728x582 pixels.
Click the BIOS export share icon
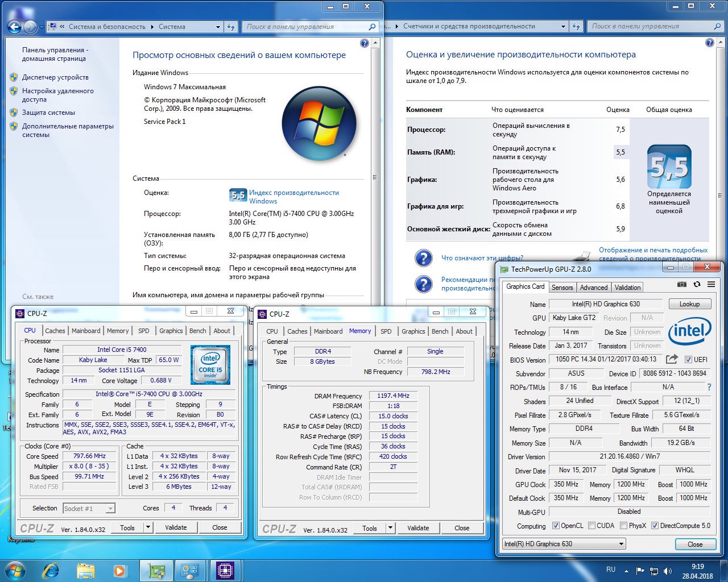pos(672,359)
